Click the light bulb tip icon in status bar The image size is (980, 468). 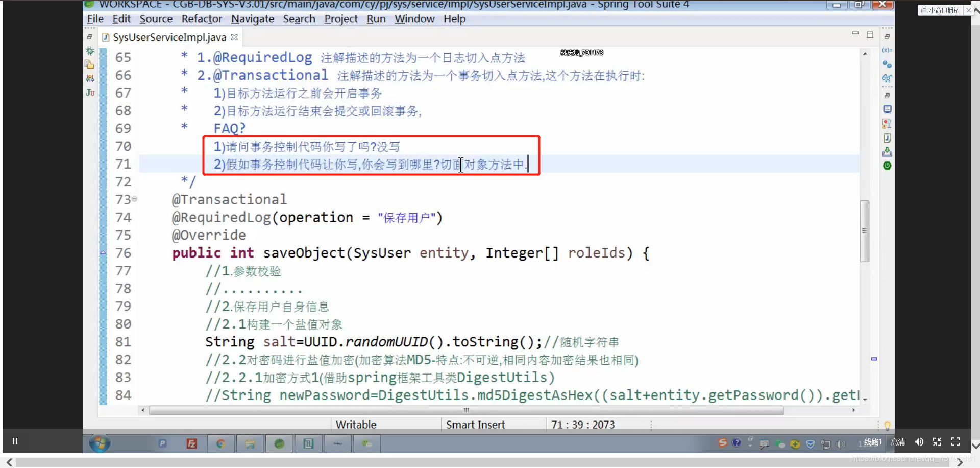[x=887, y=425]
